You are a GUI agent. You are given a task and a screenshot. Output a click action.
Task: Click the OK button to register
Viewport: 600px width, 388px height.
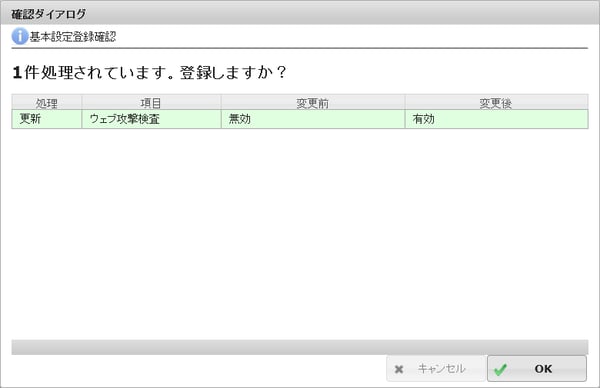pos(536,368)
